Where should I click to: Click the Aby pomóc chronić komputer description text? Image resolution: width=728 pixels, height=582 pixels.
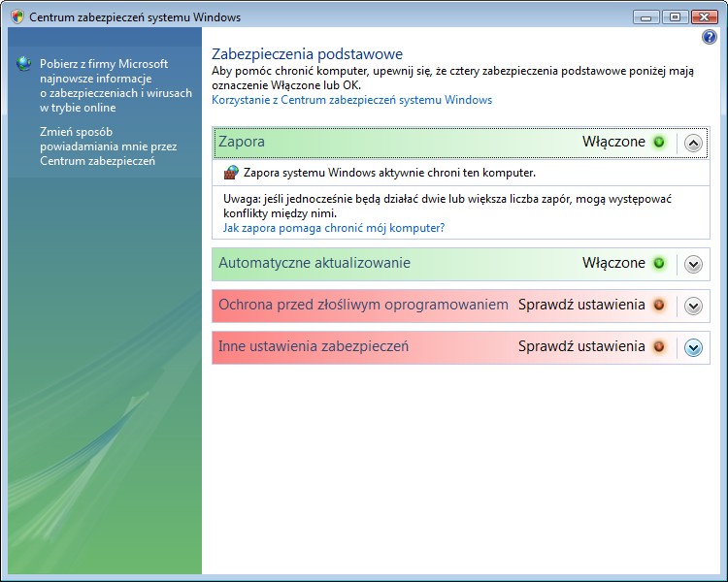452,78
